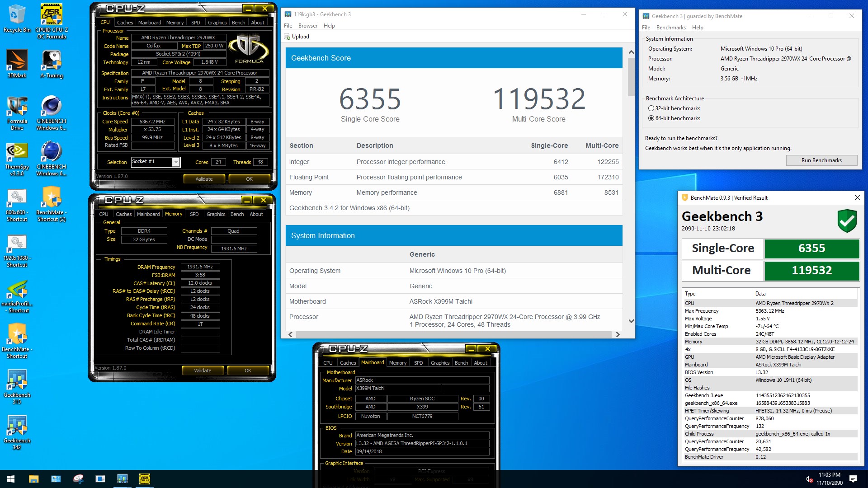Image resolution: width=868 pixels, height=488 pixels.
Task: Click BenchMate verified green shield icon
Action: [x=847, y=221]
